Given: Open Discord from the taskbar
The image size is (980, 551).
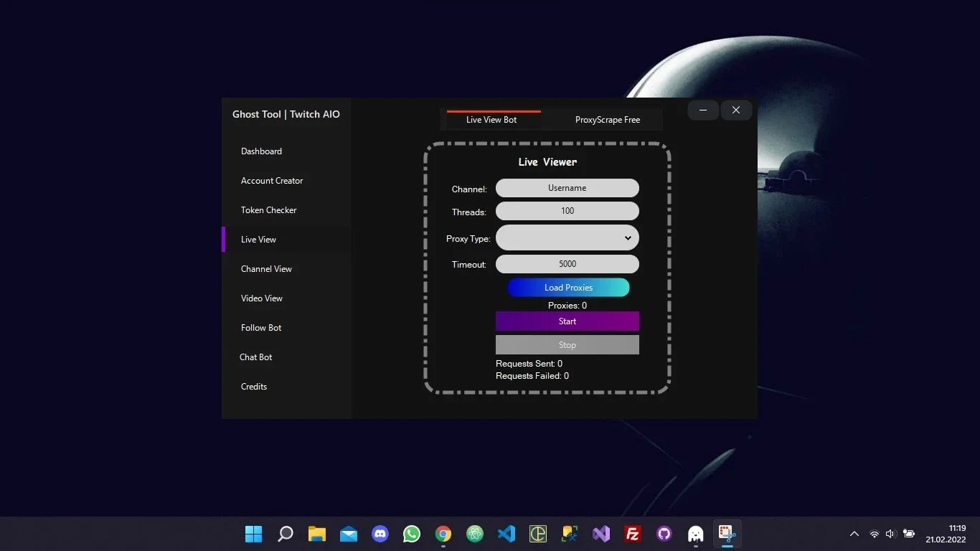Looking at the screenshot, I should pos(380,534).
